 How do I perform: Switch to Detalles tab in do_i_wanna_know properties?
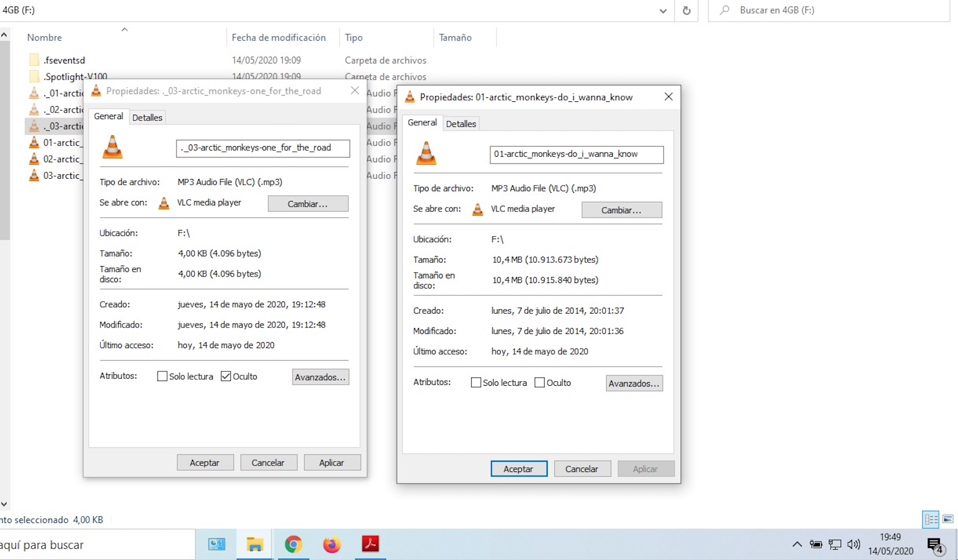(460, 124)
